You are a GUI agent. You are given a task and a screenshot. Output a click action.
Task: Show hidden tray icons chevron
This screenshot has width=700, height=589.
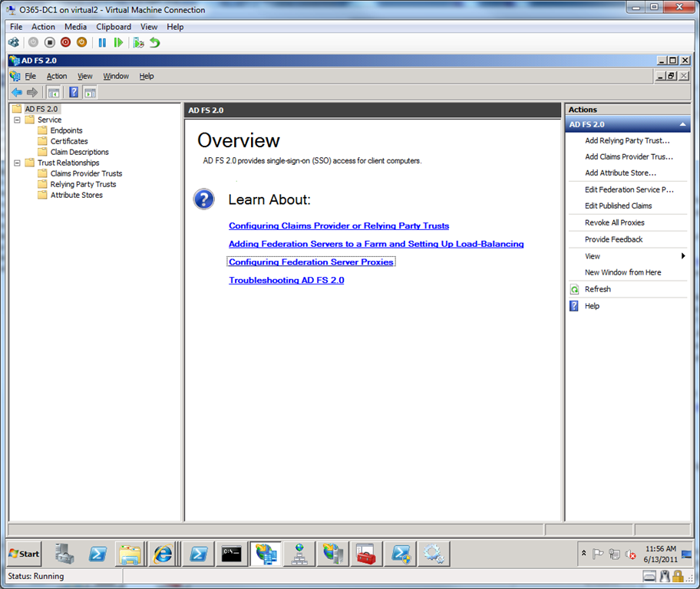(x=583, y=553)
